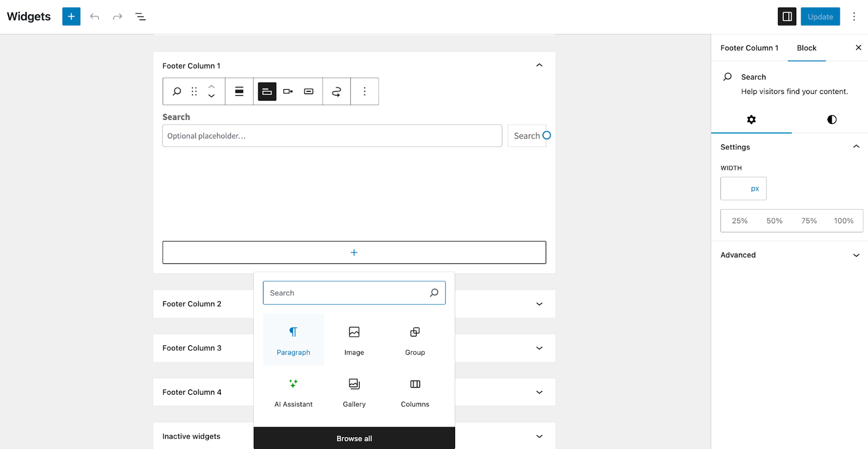
Task: Click the Search block icon in sidebar
Action: click(x=727, y=77)
